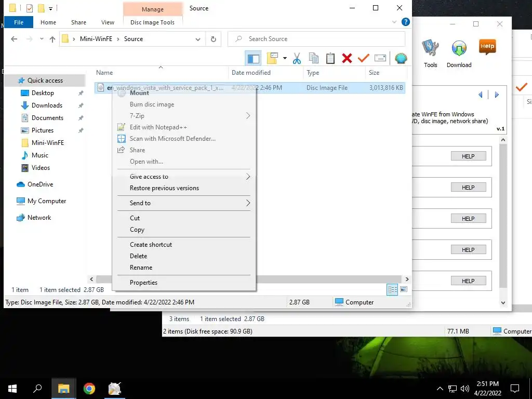The width and height of the screenshot is (532, 399).
Task: Choose Create shortcut in context menu
Action: coord(183,245)
